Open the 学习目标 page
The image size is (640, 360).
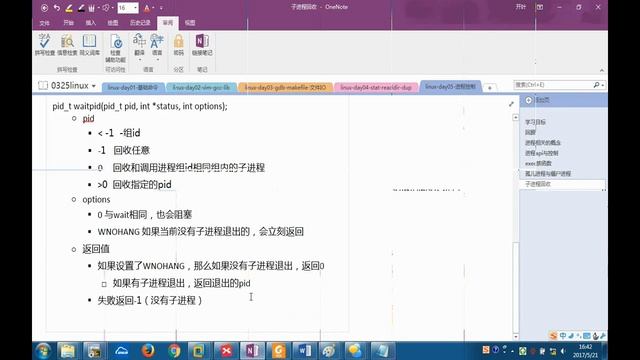click(535, 122)
